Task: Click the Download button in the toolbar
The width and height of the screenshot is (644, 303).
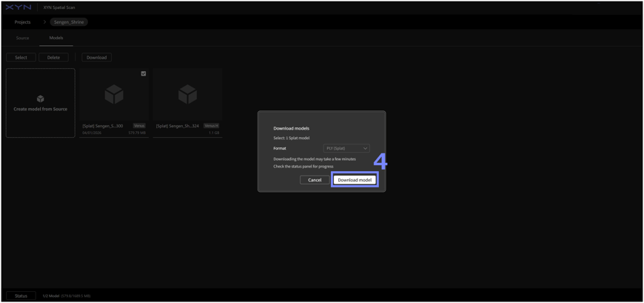Action: (x=96, y=57)
